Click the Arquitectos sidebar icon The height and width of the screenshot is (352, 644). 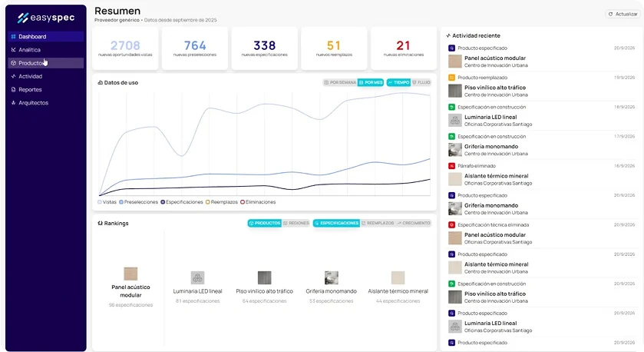pos(14,103)
